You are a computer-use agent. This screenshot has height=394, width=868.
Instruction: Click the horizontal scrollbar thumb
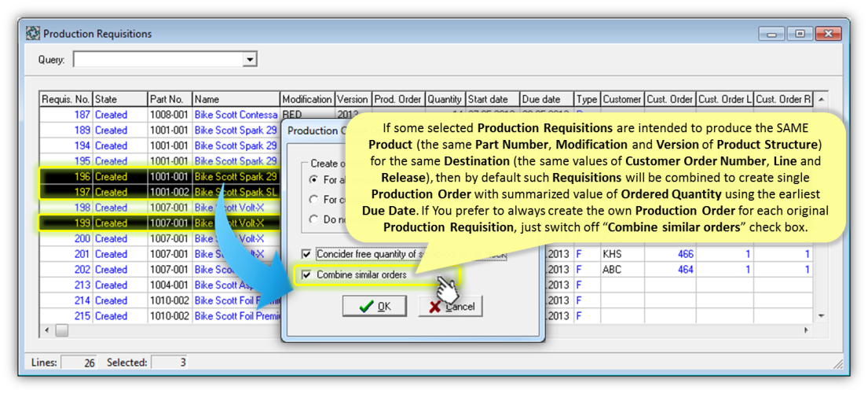tap(61, 330)
